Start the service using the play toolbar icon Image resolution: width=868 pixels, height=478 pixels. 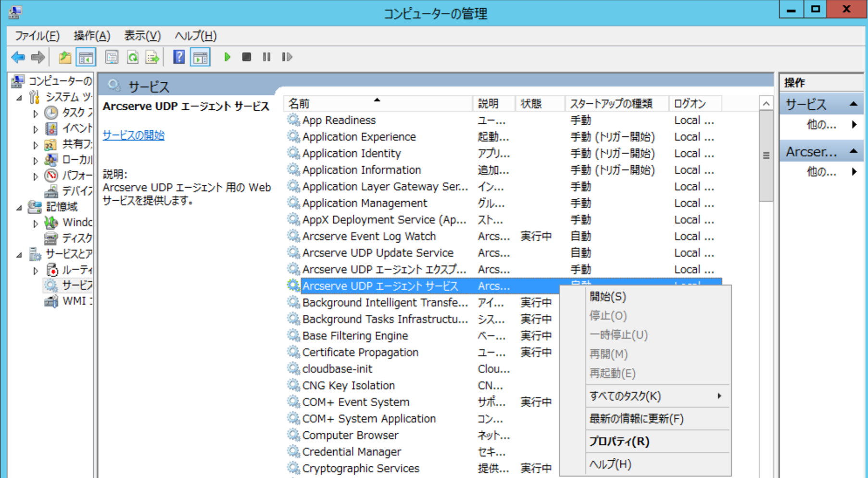(x=227, y=57)
